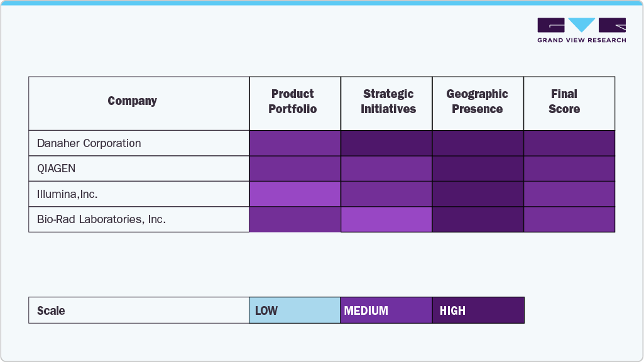Pick the HIGH scale color swatch
The height and width of the screenshot is (362, 644).
pyautogui.click(x=478, y=310)
